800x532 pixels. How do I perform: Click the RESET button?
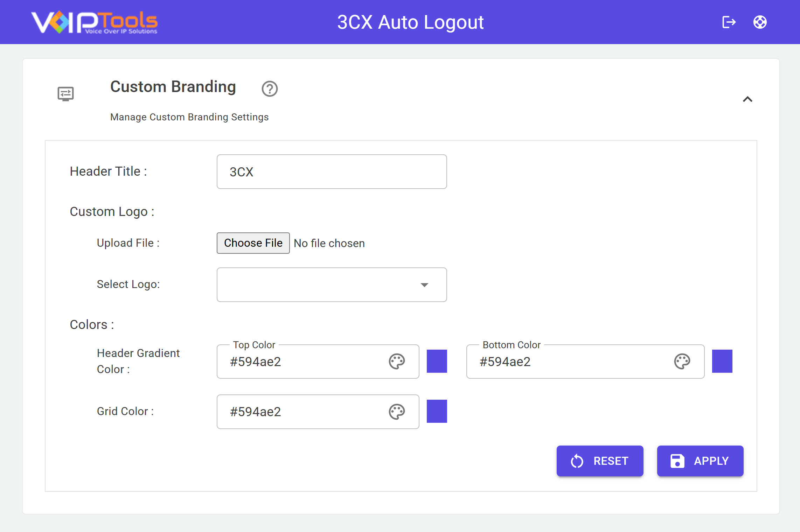600,461
